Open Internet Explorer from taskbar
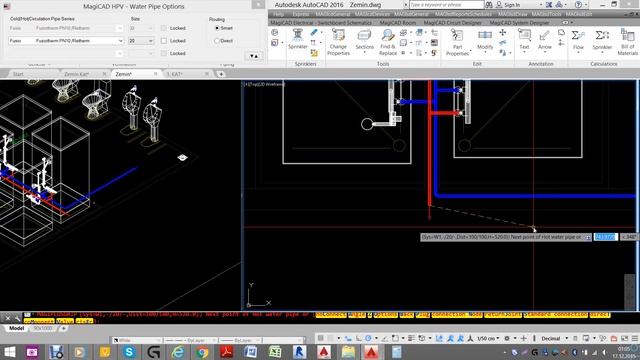Image resolution: width=640 pixels, height=360 pixels. pos(178,352)
